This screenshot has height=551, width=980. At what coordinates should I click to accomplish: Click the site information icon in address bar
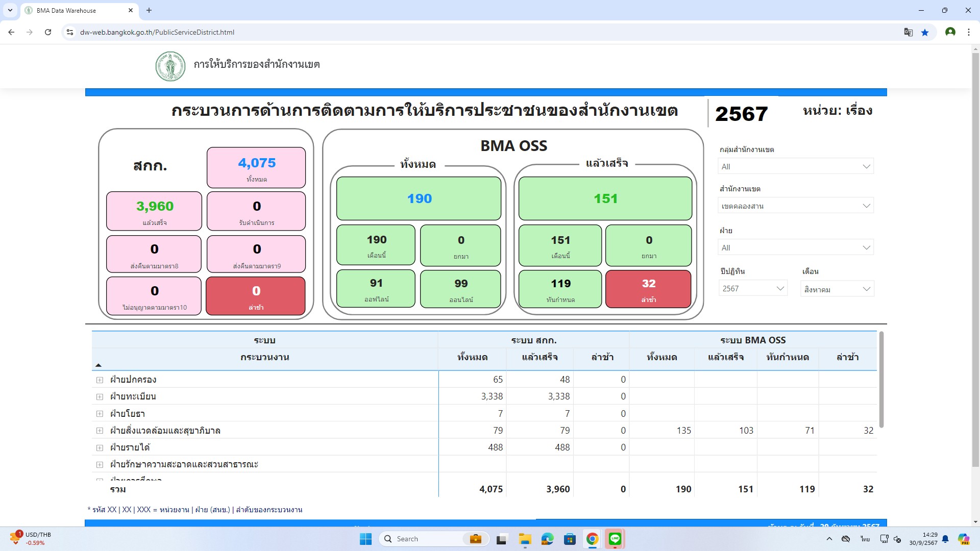pyautogui.click(x=70, y=32)
